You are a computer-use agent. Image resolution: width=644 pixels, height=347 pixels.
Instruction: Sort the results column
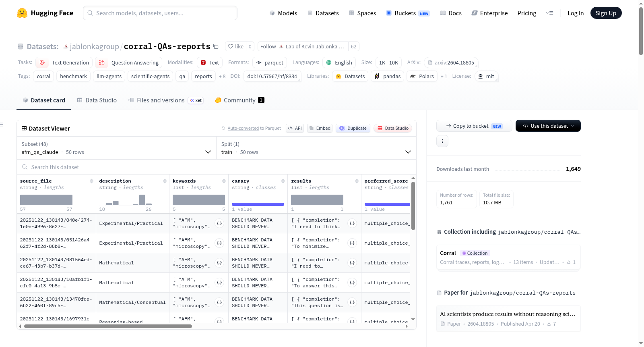pos(357,181)
